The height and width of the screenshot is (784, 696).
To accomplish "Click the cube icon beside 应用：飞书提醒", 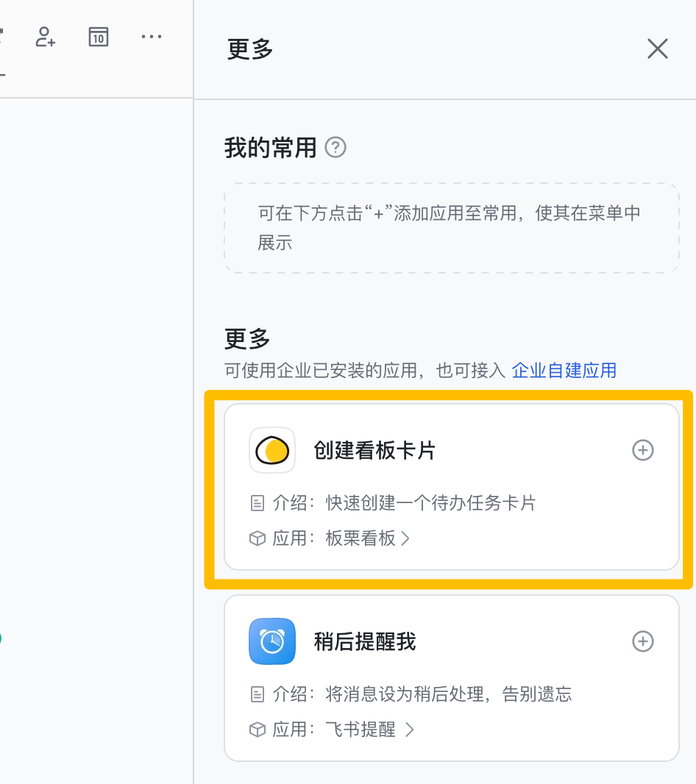I will coord(257,730).
